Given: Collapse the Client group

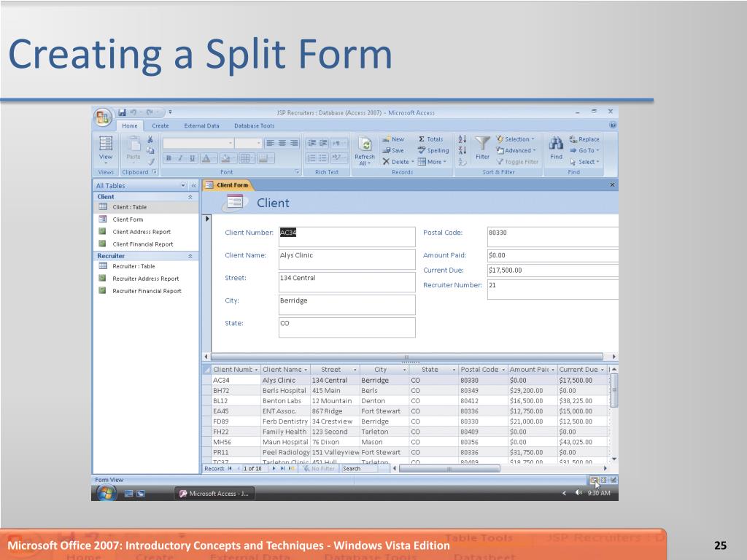Looking at the screenshot, I should 190,197.
